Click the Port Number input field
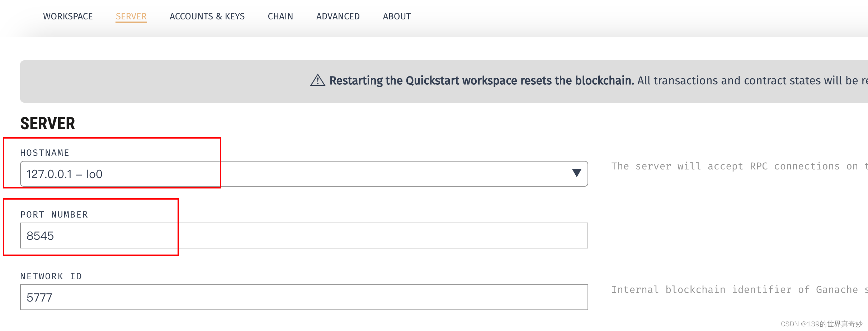 (304, 236)
